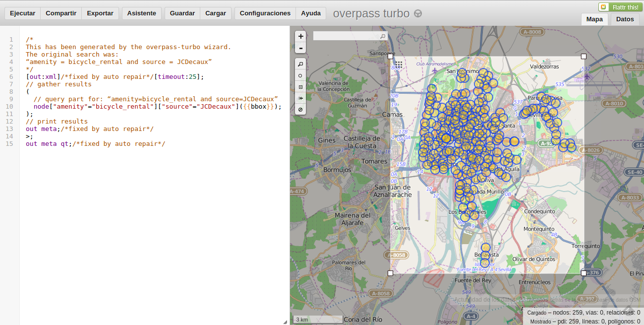The width and height of the screenshot is (644, 325).
Task: Click the top-right bounding box corner handle
Action: pyautogui.click(x=584, y=57)
